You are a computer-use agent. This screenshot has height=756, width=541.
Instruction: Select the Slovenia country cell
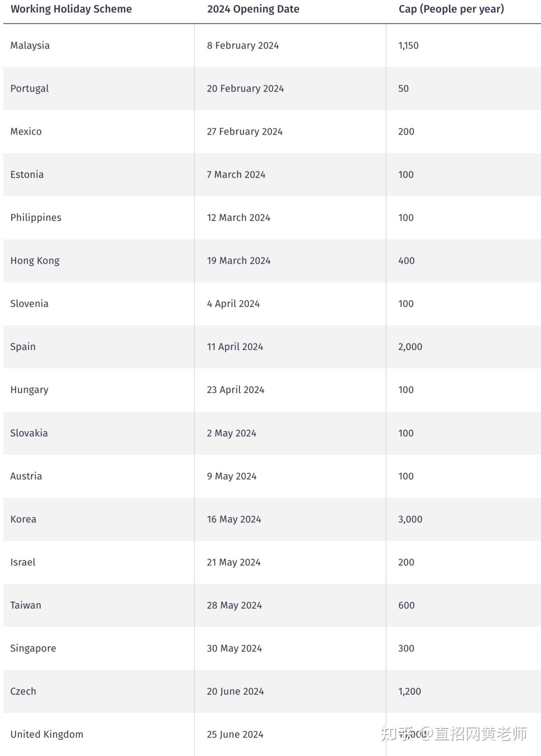pyautogui.click(x=30, y=304)
